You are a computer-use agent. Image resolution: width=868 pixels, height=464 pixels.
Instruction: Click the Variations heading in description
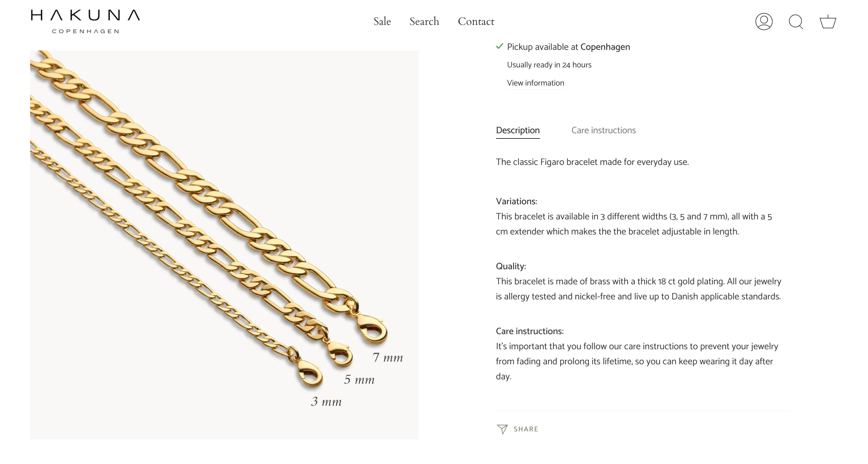click(x=516, y=202)
